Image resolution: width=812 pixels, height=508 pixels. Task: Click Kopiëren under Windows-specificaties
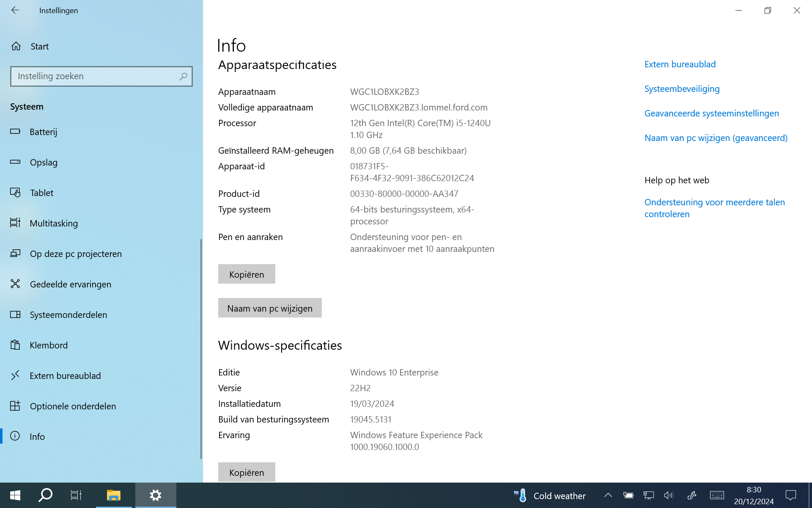[247, 472]
